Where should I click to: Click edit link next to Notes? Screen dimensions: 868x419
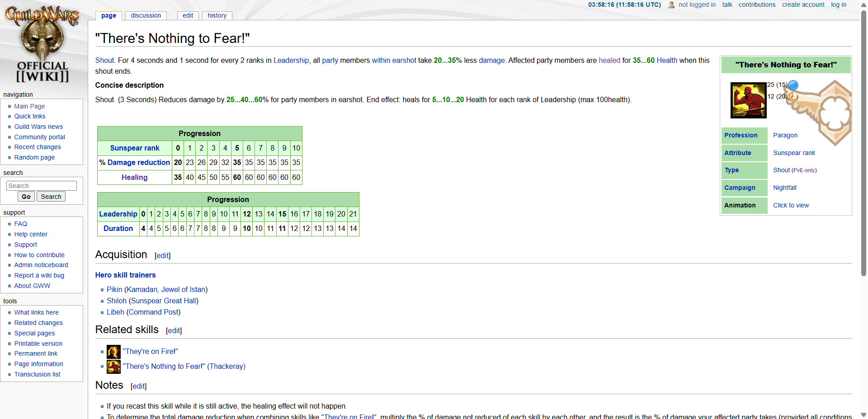(138, 386)
